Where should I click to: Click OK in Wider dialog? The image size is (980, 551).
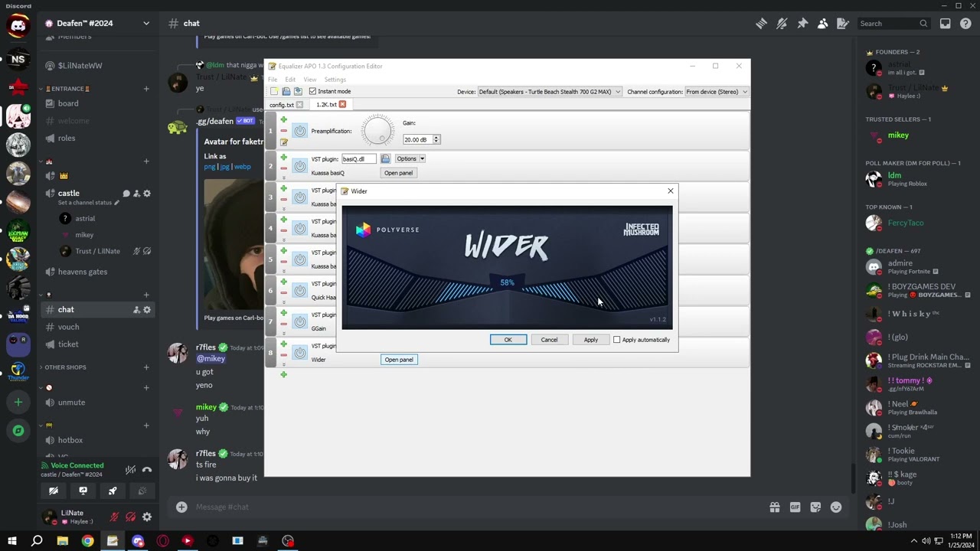[508, 340]
